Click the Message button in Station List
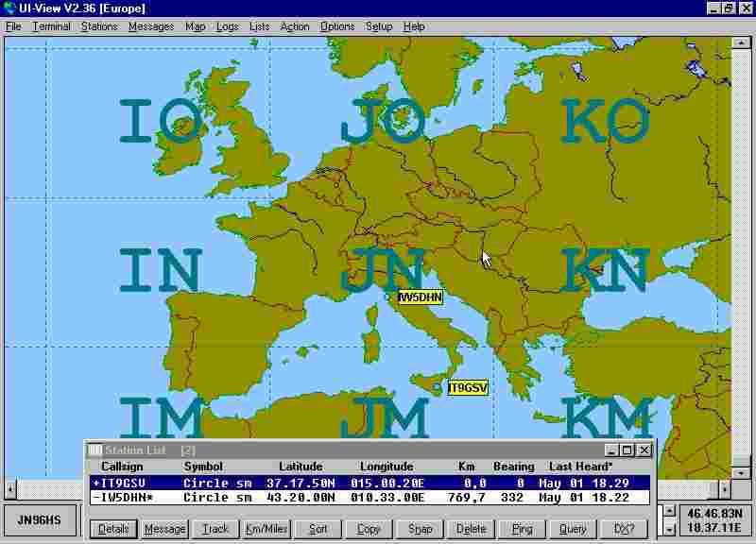 click(x=164, y=529)
